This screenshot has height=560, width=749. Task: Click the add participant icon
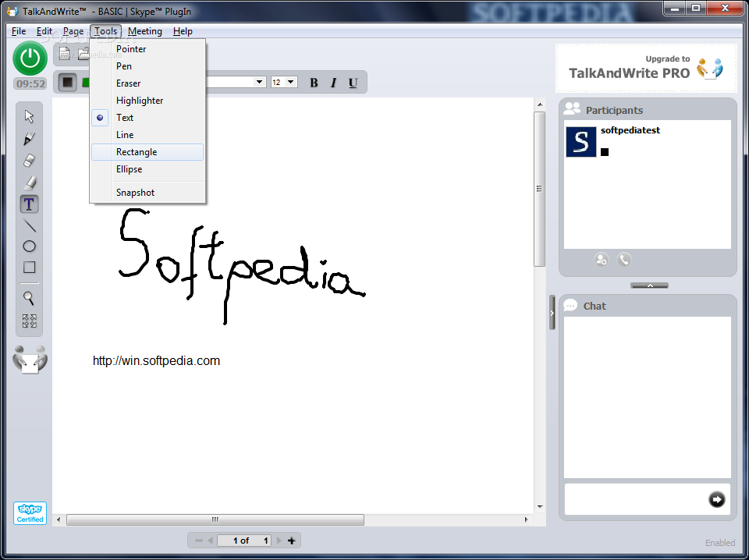point(602,260)
